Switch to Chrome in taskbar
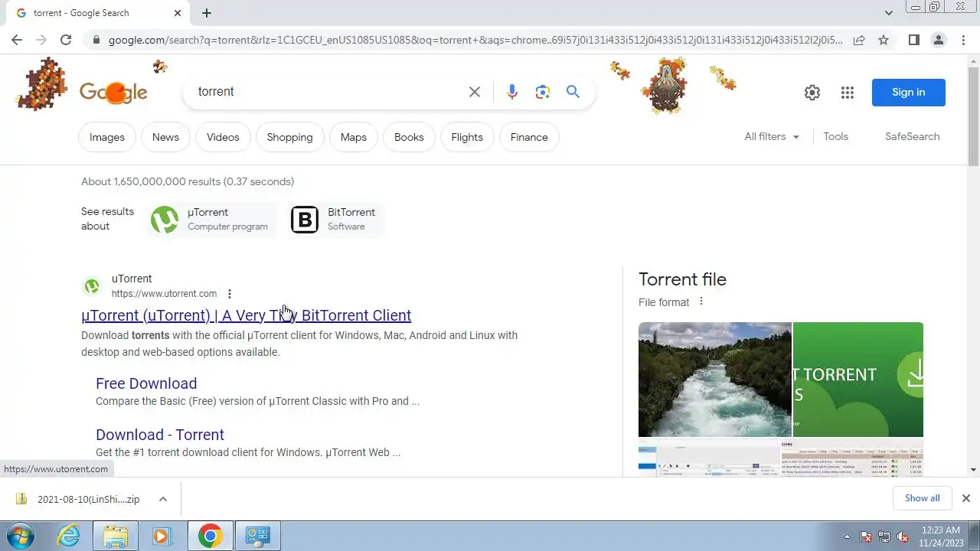The width and height of the screenshot is (980, 551). click(211, 536)
